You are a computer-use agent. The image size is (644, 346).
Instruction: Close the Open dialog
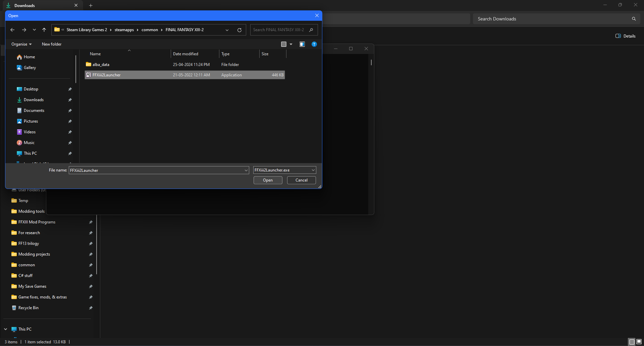click(317, 16)
